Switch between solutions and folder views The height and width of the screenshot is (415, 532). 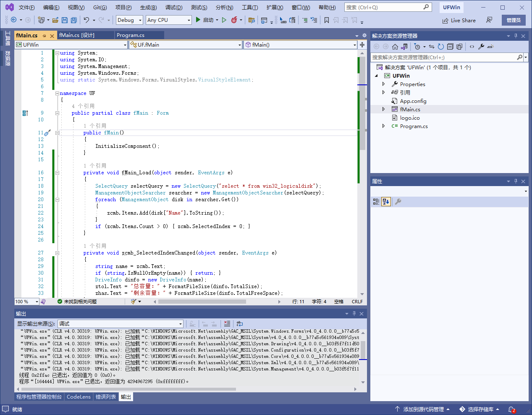tap(404, 47)
